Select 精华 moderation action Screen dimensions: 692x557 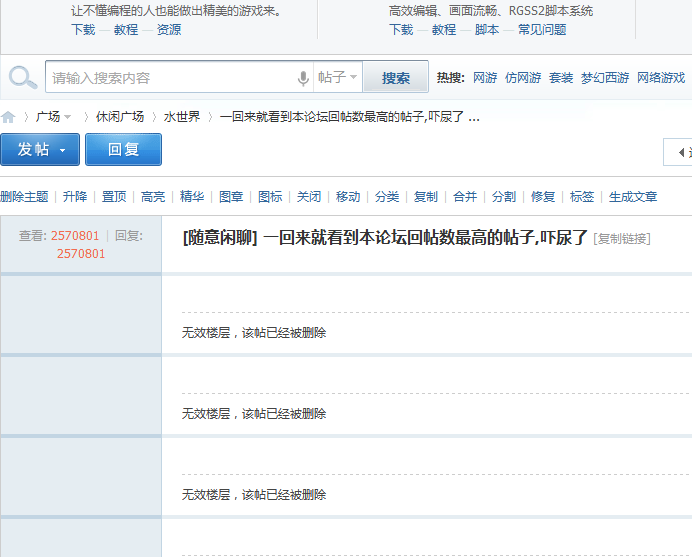click(192, 196)
